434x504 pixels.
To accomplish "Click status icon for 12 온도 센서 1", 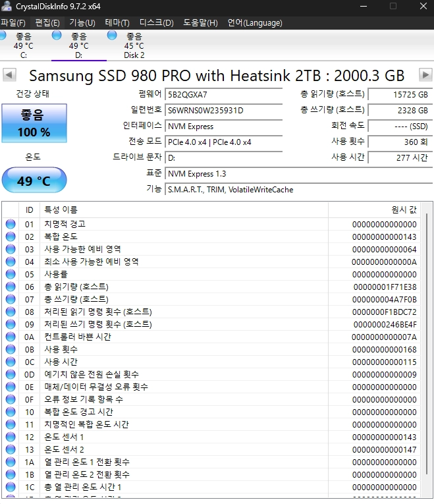I will click(x=11, y=437).
